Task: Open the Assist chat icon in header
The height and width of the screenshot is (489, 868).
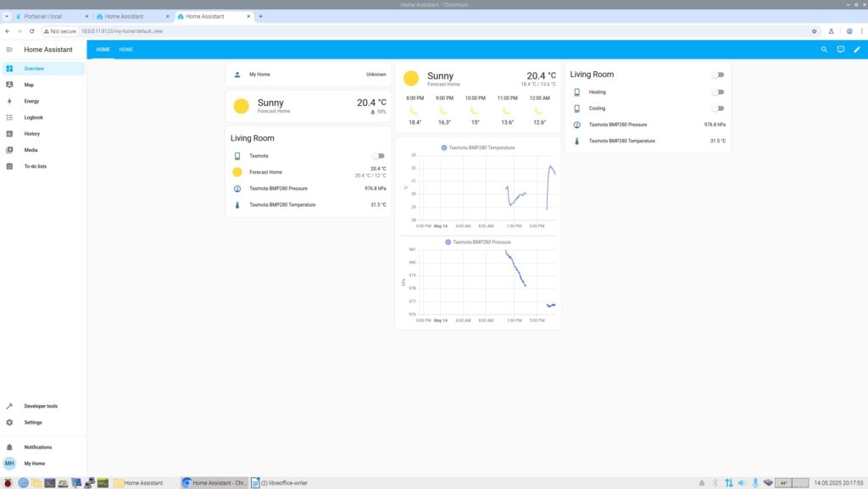Action: 841,50
